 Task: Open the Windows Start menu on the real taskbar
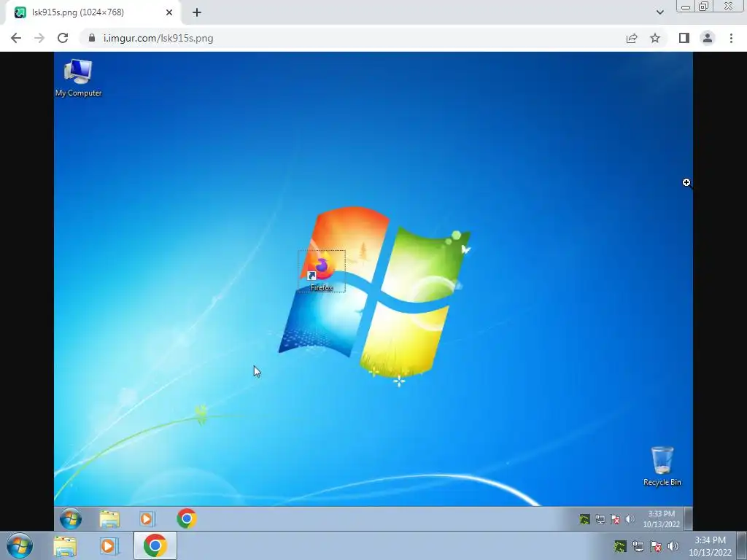point(20,545)
